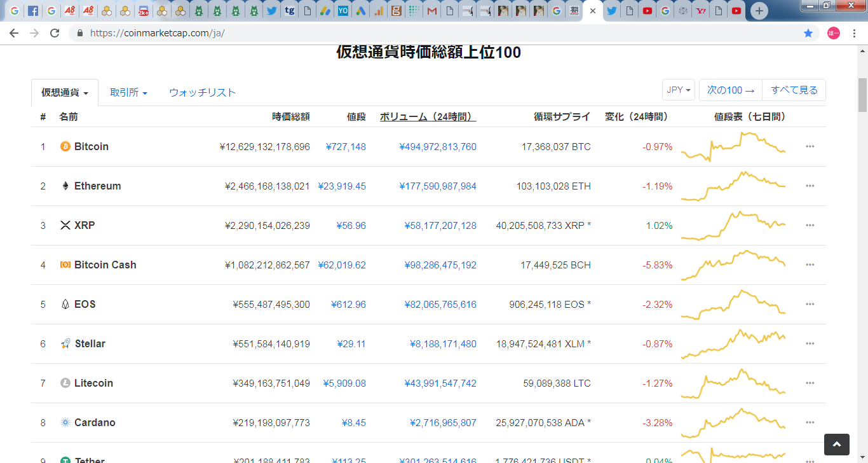This screenshot has width=868, height=463.
Task: Switch to the red 2k+ favicon tab
Action: pos(144,11)
